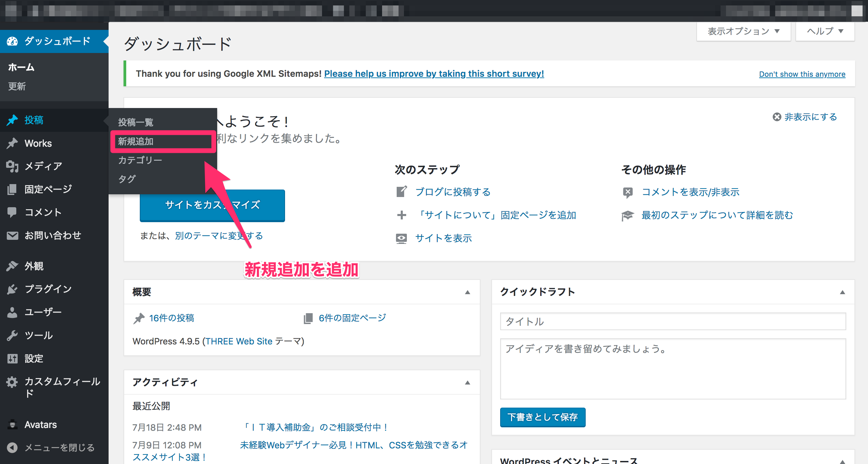Click the タイトル field in Quick Draft
This screenshot has width=868, height=464.
[x=673, y=321]
